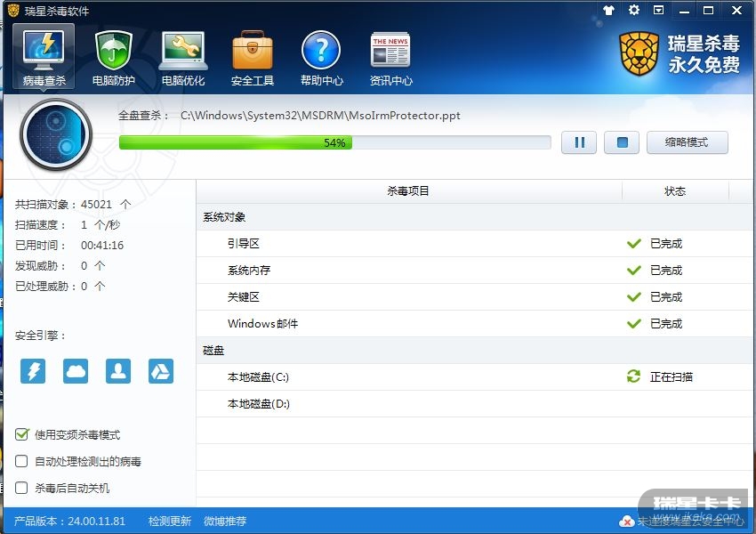This screenshot has height=534, width=756.
Task: Select the 系统内存 row
Action: click(474, 271)
